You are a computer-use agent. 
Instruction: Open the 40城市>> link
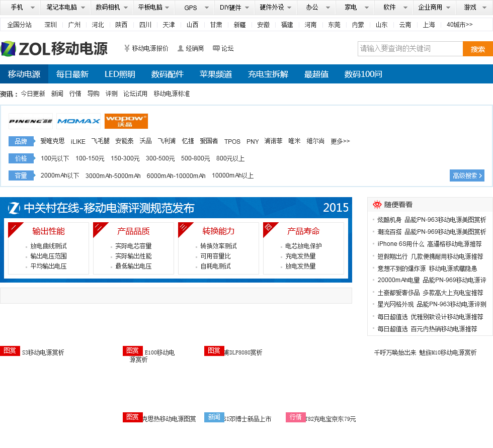459,25
